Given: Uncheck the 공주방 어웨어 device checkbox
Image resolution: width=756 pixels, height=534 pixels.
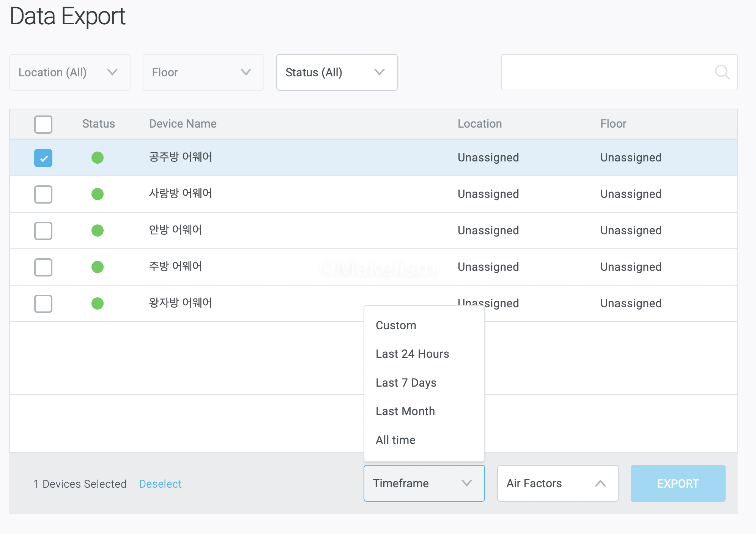Looking at the screenshot, I should (x=43, y=158).
